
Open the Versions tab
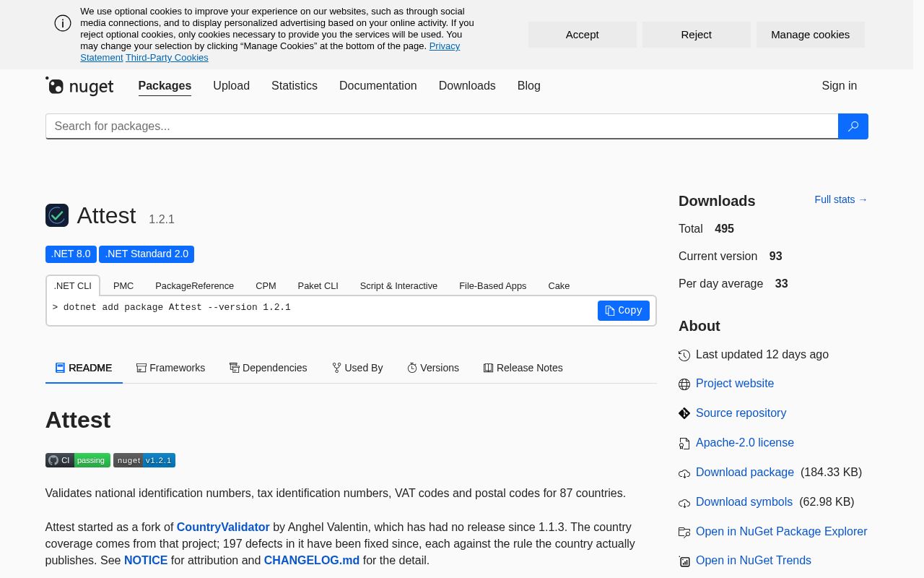coord(433,368)
